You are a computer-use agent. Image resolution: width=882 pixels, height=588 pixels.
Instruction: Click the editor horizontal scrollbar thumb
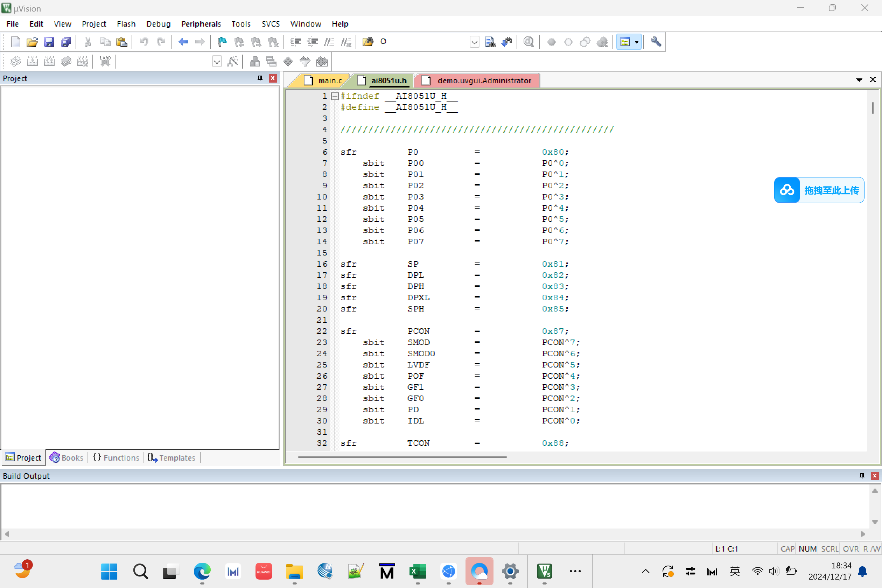pyautogui.click(x=402, y=457)
